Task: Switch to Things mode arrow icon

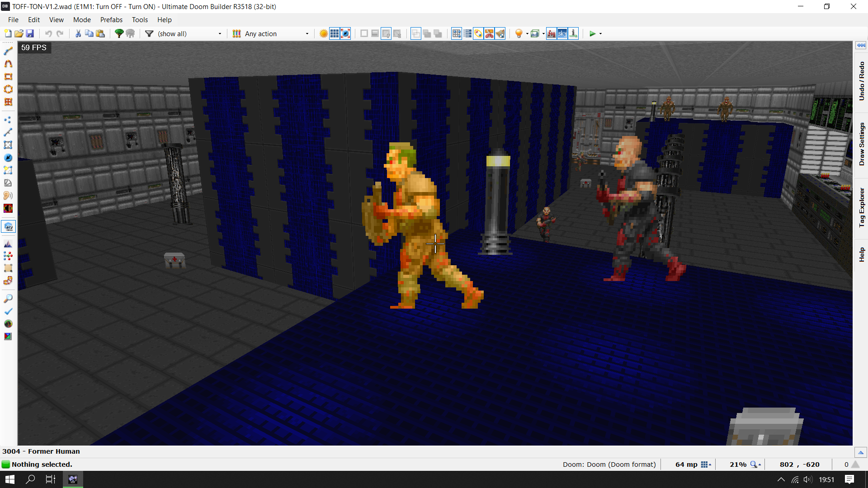Action: (x=8, y=158)
